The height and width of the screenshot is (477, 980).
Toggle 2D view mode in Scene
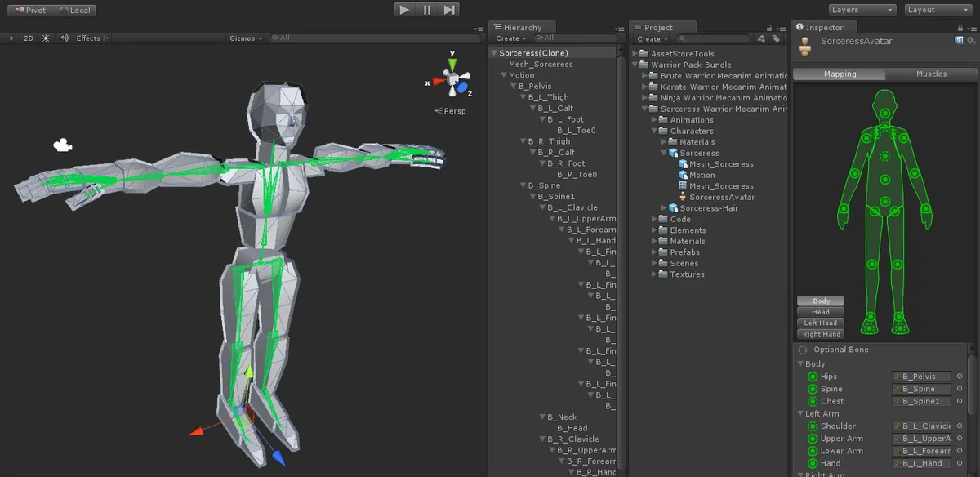point(29,38)
